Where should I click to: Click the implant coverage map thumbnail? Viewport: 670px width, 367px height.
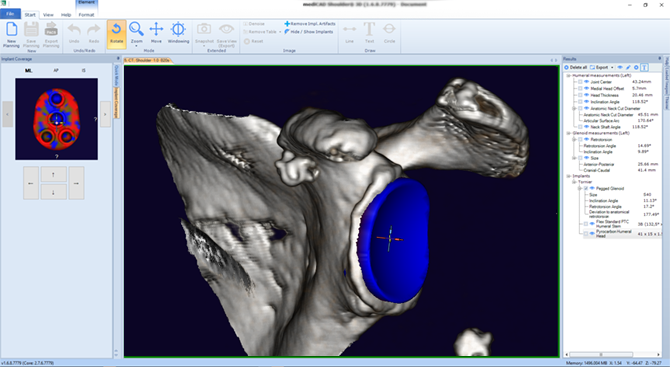click(x=56, y=119)
